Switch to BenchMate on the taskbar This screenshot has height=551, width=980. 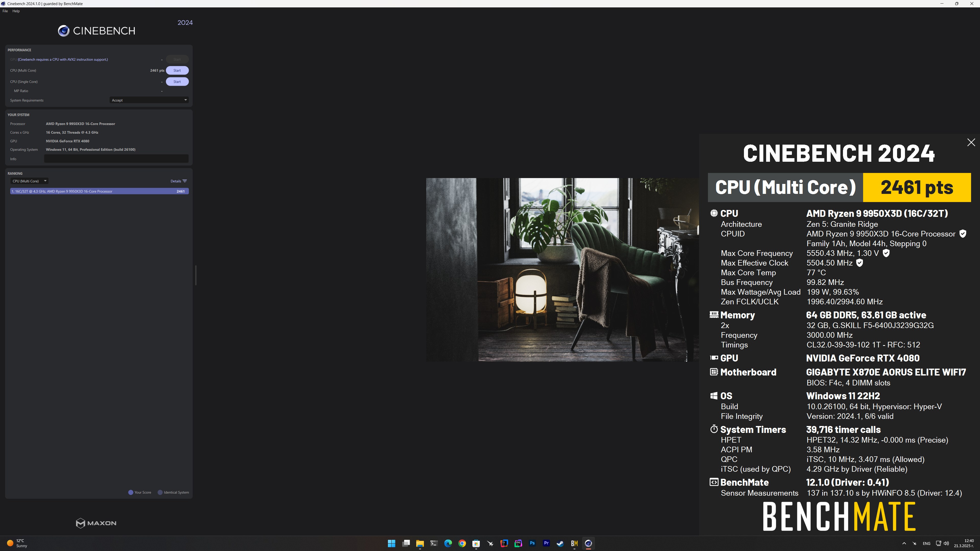(x=574, y=543)
